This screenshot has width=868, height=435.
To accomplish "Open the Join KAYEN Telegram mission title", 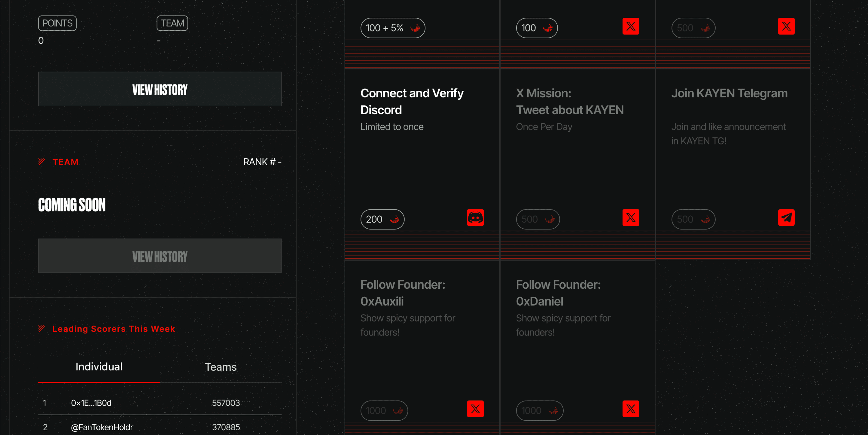I will [x=729, y=93].
